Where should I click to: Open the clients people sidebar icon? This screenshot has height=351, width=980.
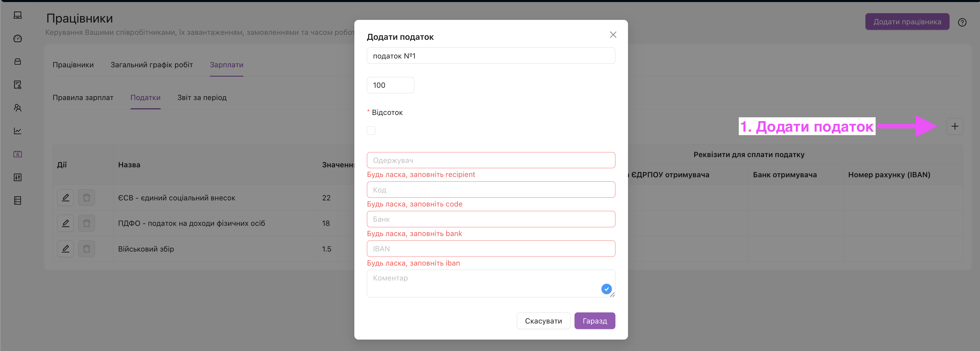pos(18,108)
